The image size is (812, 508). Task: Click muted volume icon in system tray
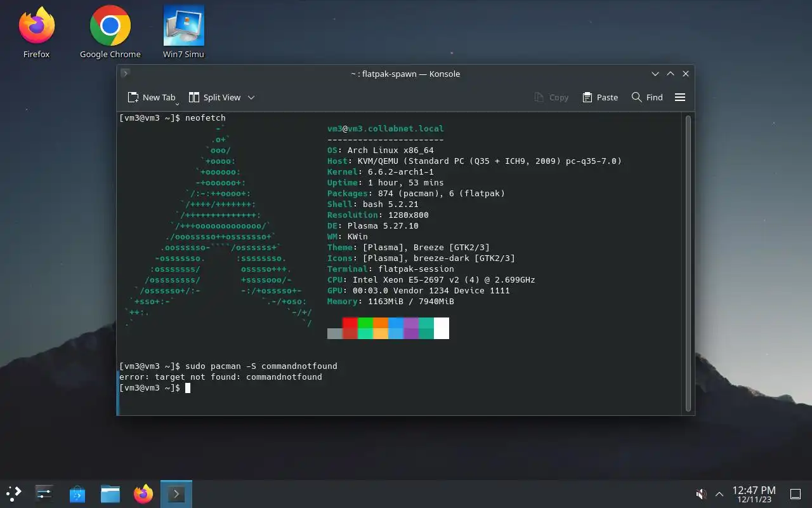point(701,493)
